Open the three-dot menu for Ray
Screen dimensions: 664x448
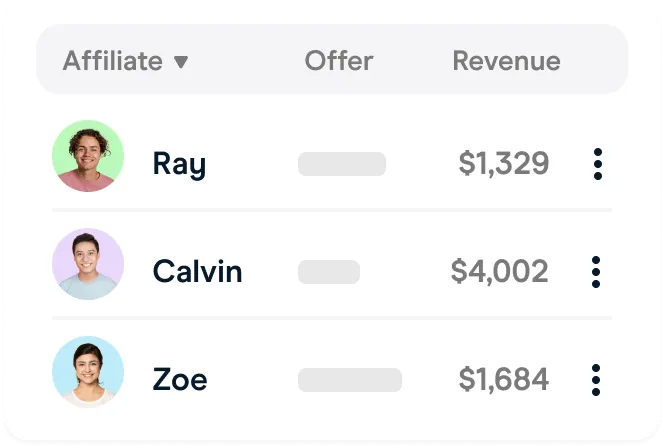pyautogui.click(x=597, y=164)
